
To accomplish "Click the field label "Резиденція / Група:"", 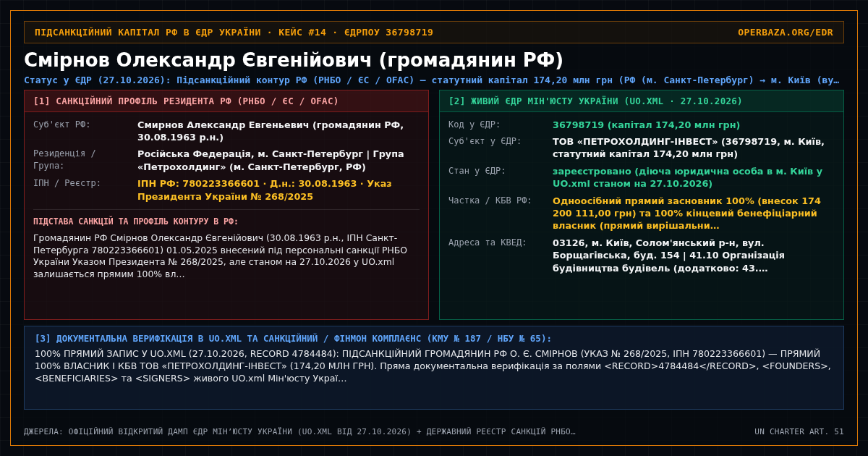I will tap(65, 159).
